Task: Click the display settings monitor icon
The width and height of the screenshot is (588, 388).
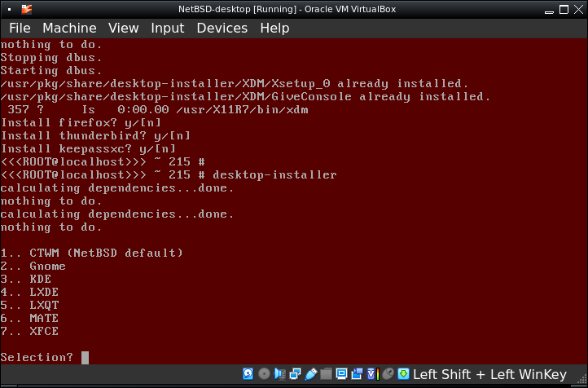Action: coord(342,374)
